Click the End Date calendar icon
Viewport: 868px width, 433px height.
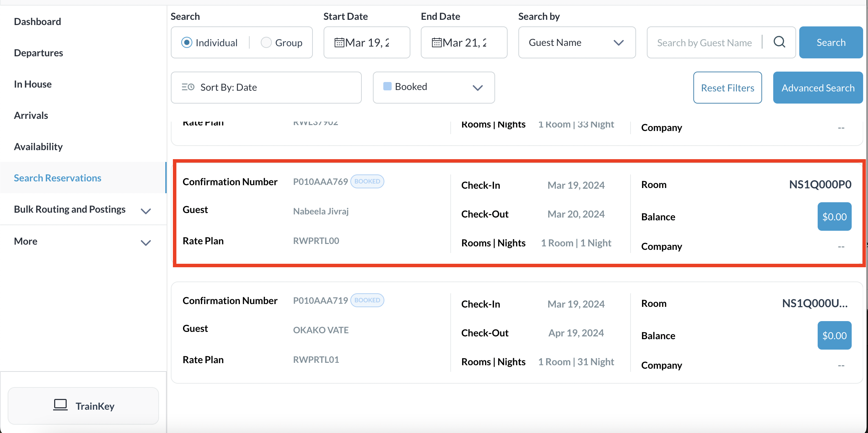(436, 43)
